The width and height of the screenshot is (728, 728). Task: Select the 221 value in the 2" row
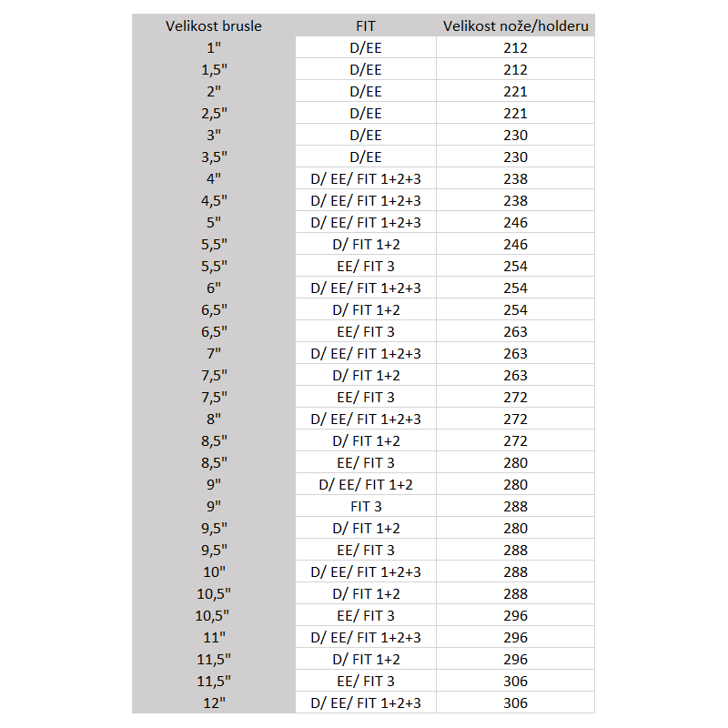click(515, 91)
